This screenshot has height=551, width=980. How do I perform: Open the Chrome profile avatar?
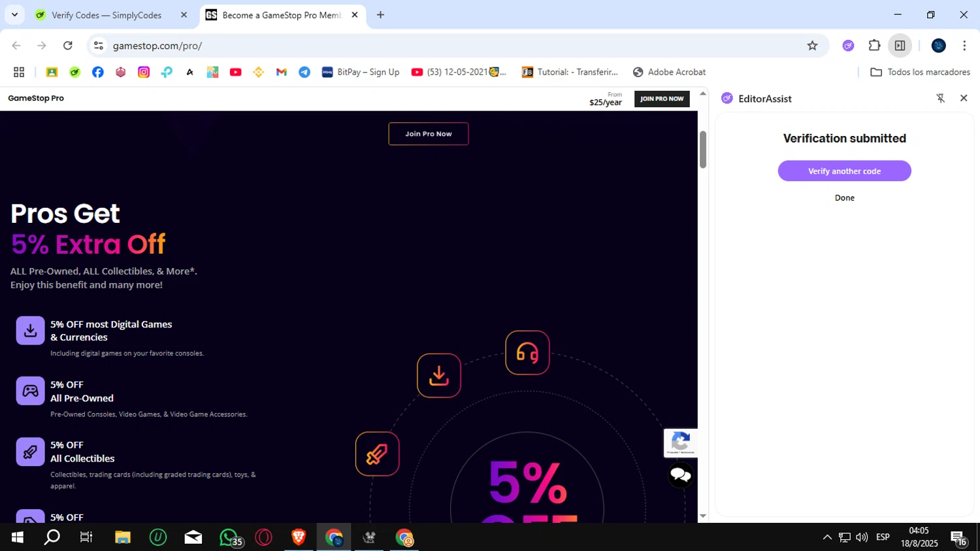pyautogui.click(x=939, y=46)
